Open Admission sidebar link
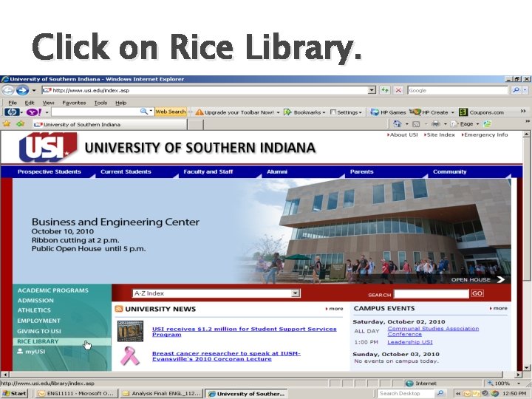 (35, 301)
